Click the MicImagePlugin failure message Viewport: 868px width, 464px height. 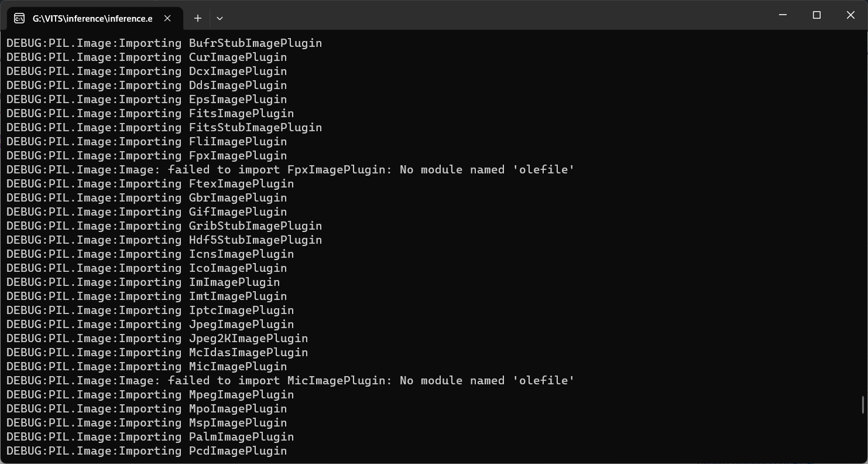(x=289, y=380)
